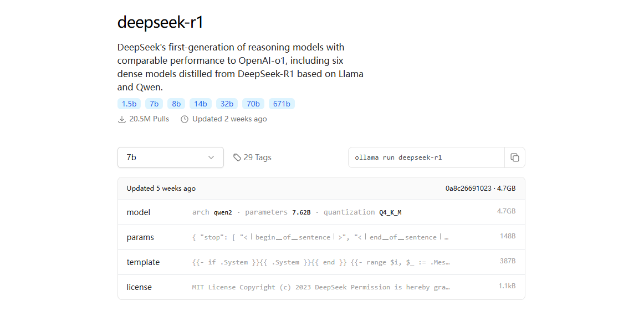Click the tags icon beside 29 Tags
Viewport: 644px width, 316px height.
point(237,157)
